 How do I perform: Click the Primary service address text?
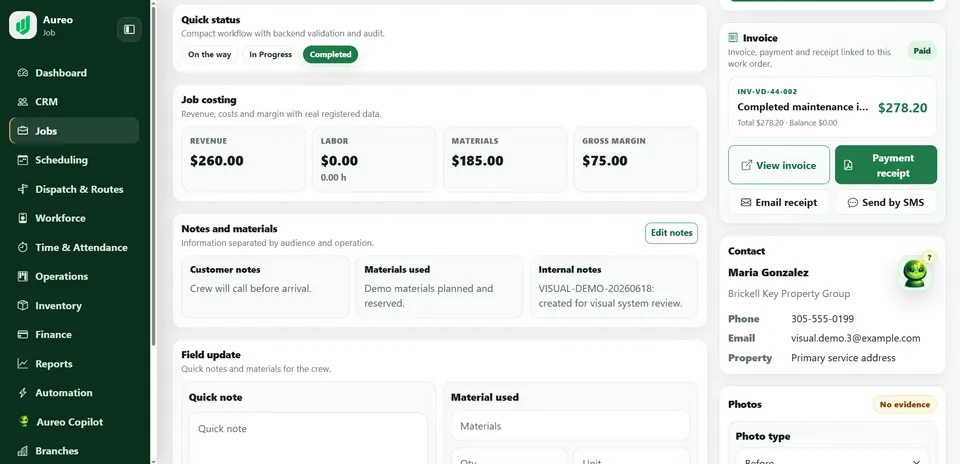pos(843,358)
